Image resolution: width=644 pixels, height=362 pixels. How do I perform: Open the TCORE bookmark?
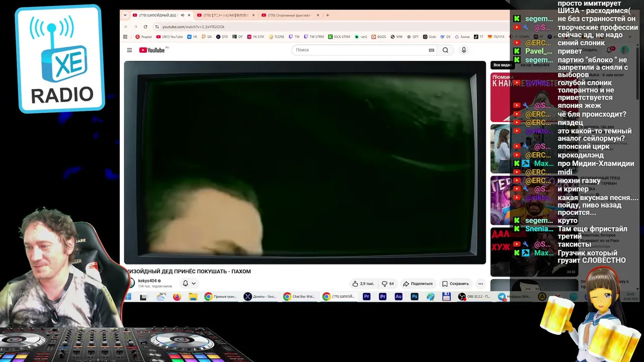(x=277, y=37)
